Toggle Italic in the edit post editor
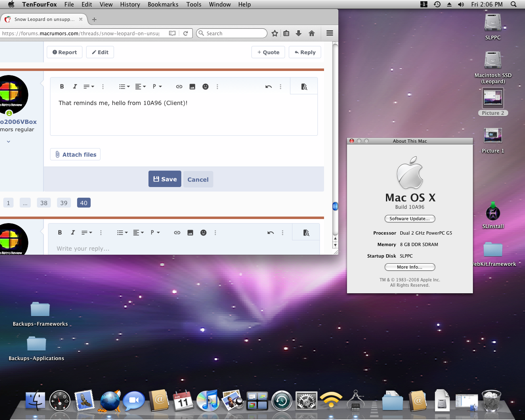Image resolution: width=525 pixels, height=420 pixels. (75, 87)
